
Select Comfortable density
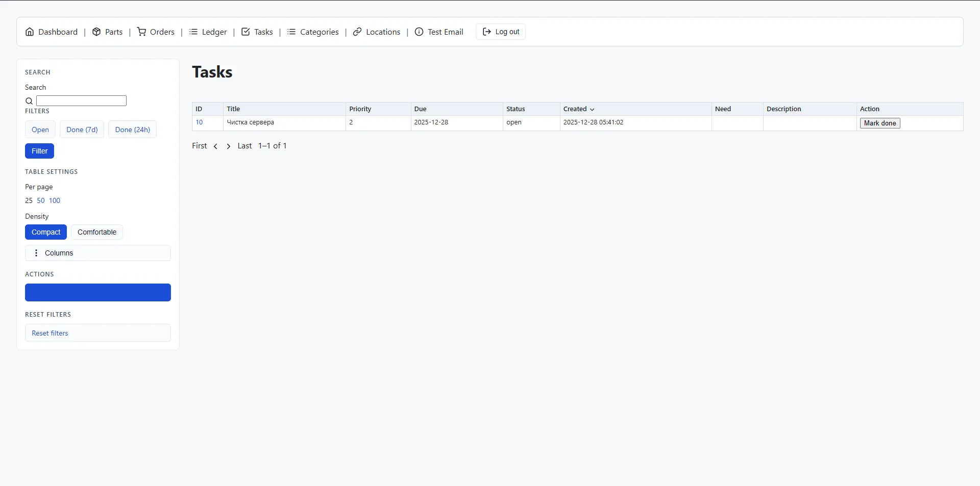tap(97, 232)
